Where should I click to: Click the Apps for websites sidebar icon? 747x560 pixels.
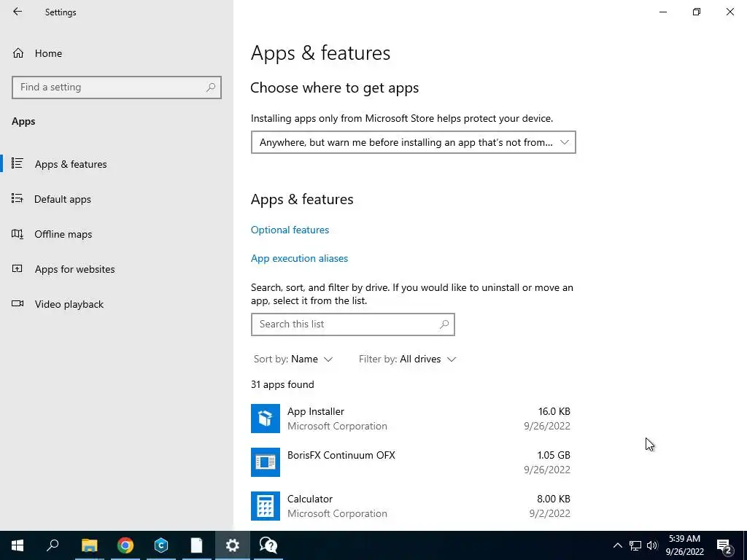click(x=18, y=268)
